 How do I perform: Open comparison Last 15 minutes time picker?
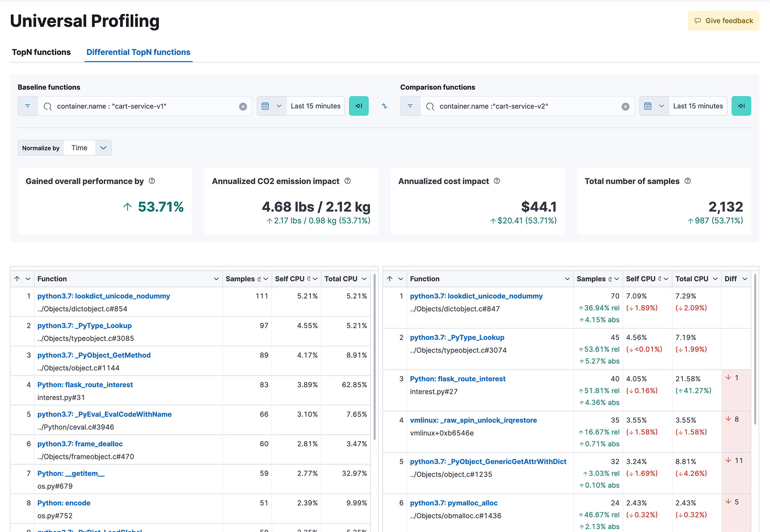coord(698,106)
